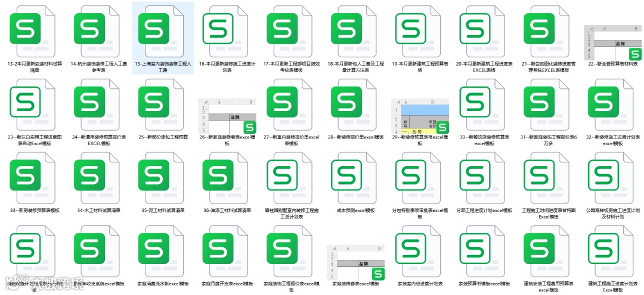Click the file name 家庭年收支系统excel模板
The image size is (644, 295).
click(98, 284)
